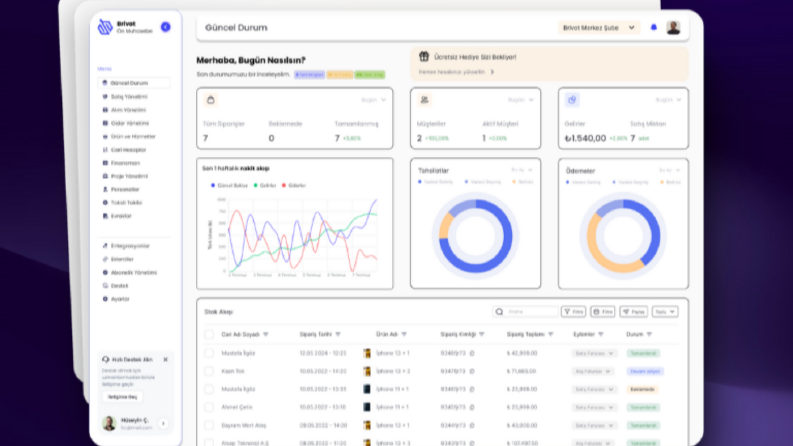Copy order ID in Bayram Mert Ateş row
The image size is (793, 446).
(472, 425)
